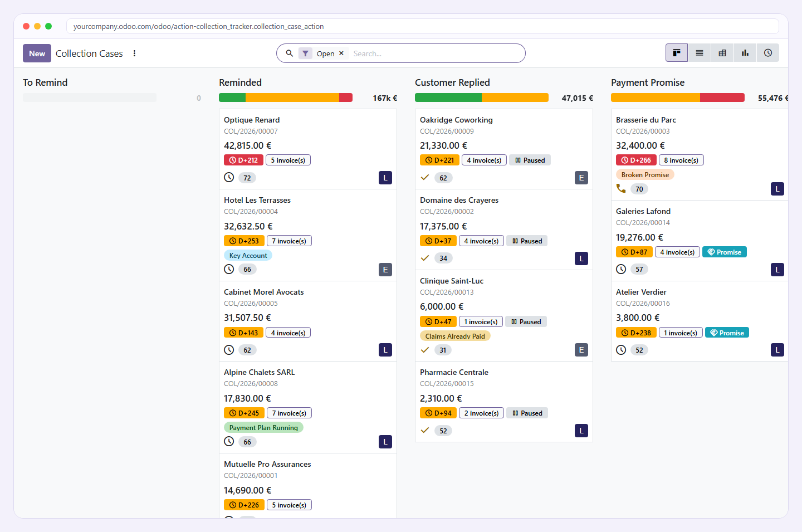Click the New button
The width and height of the screenshot is (802, 532).
[37, 53]
